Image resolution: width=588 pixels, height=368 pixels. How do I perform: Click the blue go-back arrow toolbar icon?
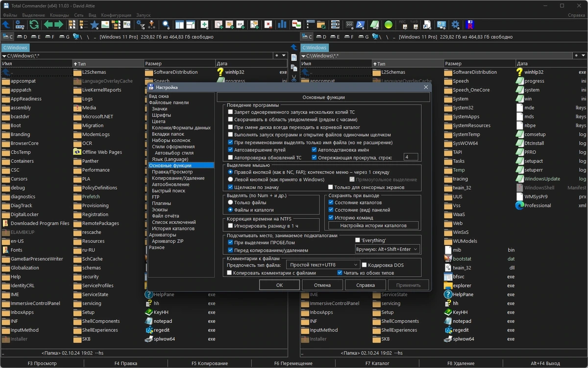(6, 25)
